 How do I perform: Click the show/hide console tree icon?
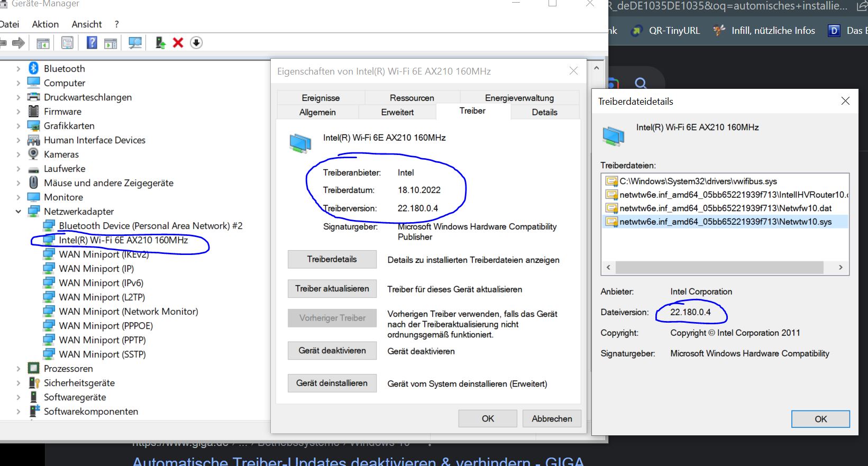pyautogui.click(x=43, y=43)
